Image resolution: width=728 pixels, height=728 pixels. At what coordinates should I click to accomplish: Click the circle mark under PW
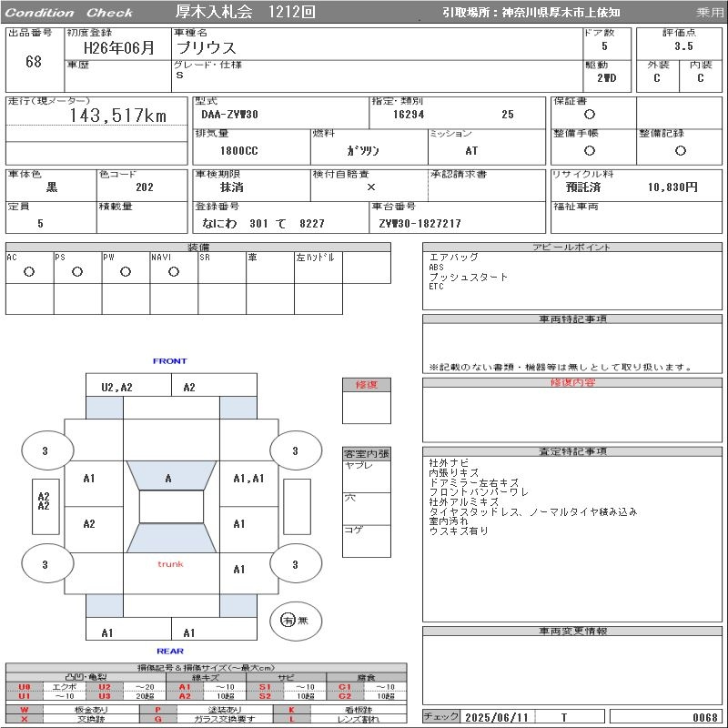(x=126, y=272)
